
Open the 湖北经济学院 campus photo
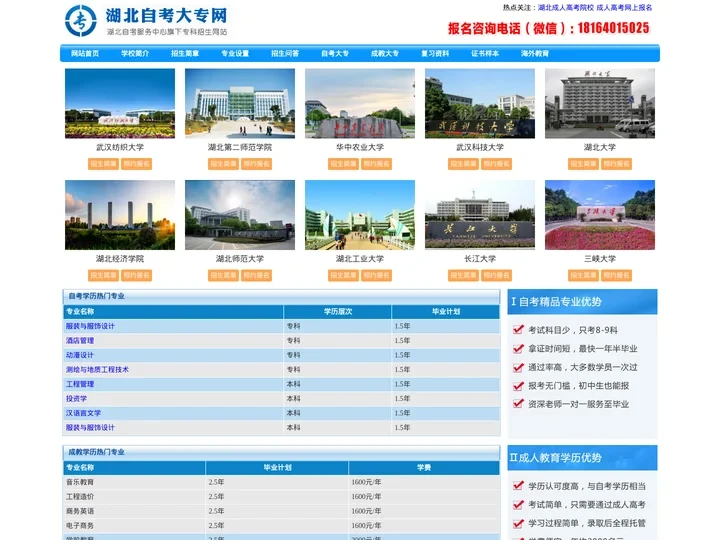pyautogui.click(x=120, y=215)
